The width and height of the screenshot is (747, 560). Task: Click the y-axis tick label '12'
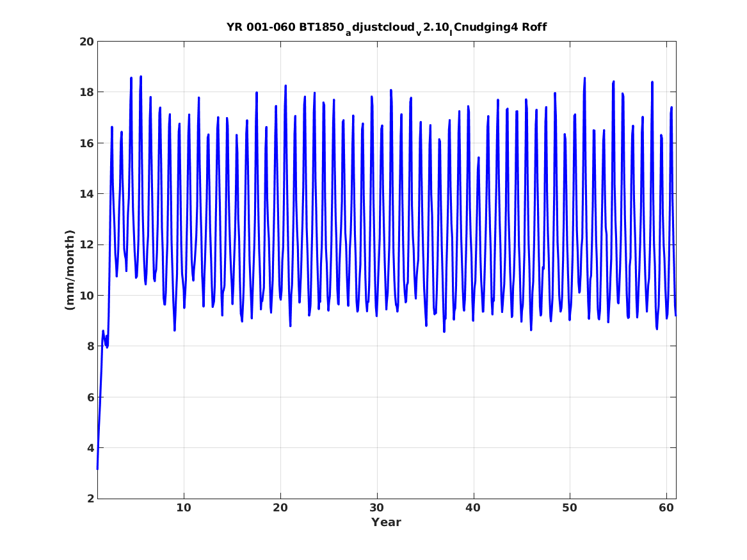pos(86,244)
